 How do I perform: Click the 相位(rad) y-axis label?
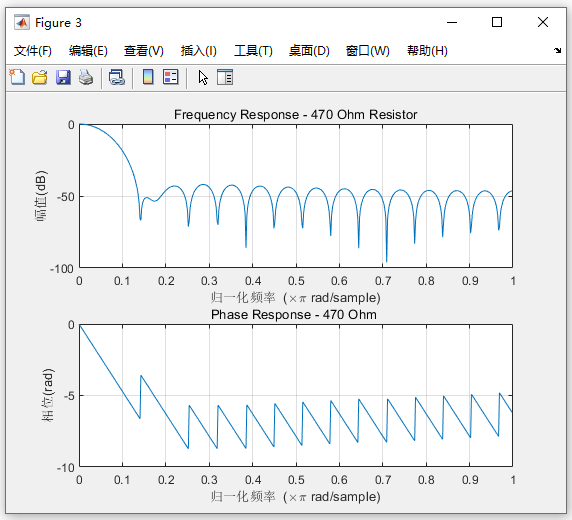[x=48, y=395]
